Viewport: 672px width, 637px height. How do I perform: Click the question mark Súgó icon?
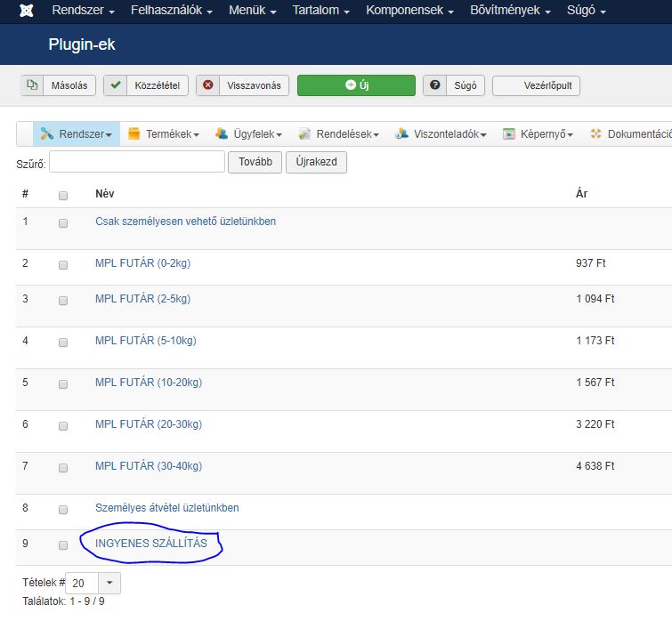coord(434,85)
